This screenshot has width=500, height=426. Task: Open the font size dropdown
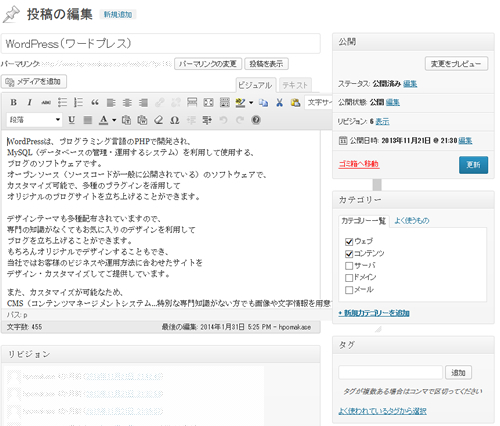click(319, 102)
